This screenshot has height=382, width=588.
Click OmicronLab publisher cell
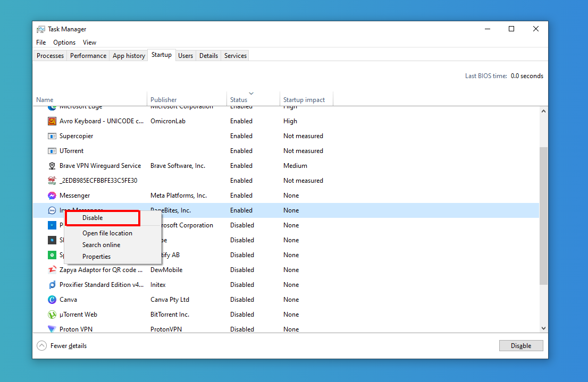pyautogui.click(x=168, y=121)
